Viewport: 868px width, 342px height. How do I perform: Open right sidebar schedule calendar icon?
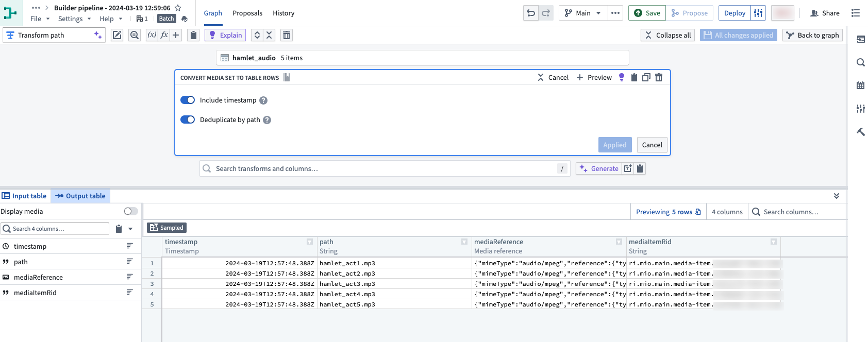860,85
